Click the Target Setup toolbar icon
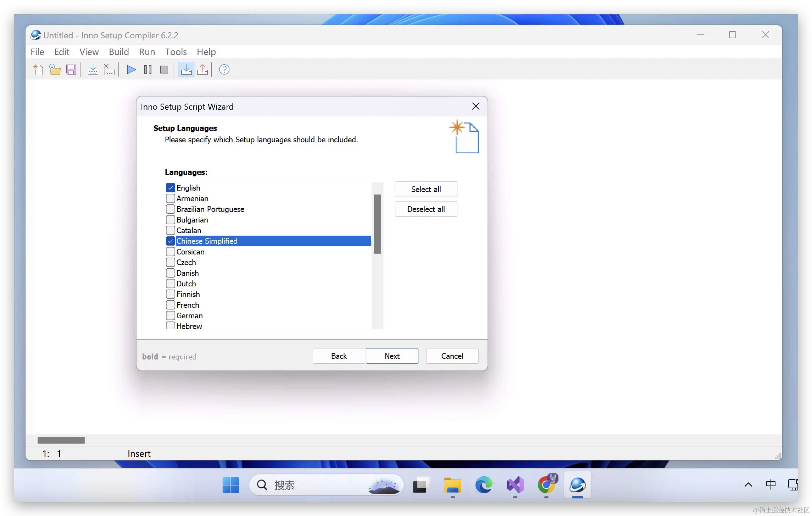This screenshot has width=812, height=516. point(186,70)
